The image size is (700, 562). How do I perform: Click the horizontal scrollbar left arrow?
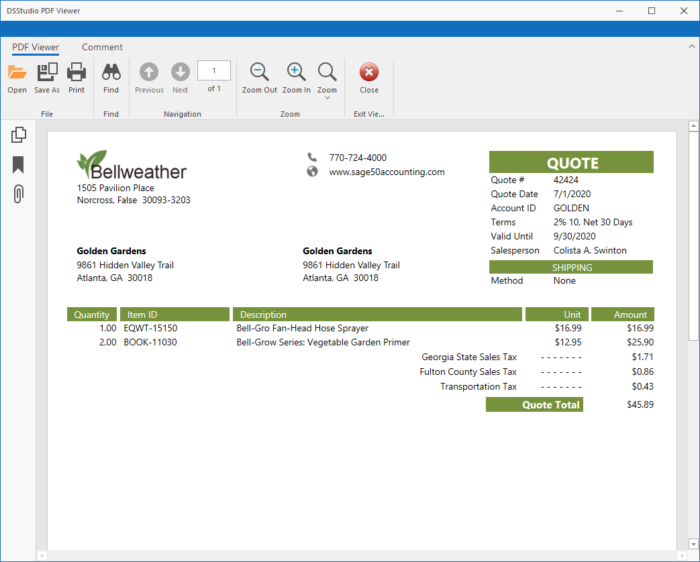42,556
